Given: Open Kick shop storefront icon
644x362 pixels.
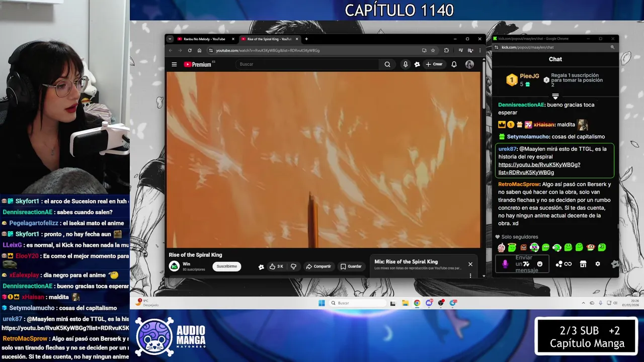Looking at the screenshot, I should point(583,264).
